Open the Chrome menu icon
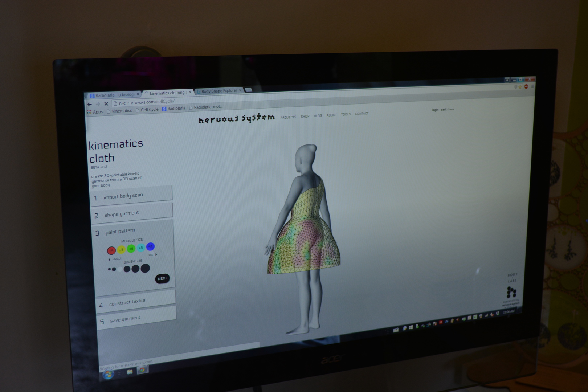This screenshot has height=392, width=588. coord(532,86)
